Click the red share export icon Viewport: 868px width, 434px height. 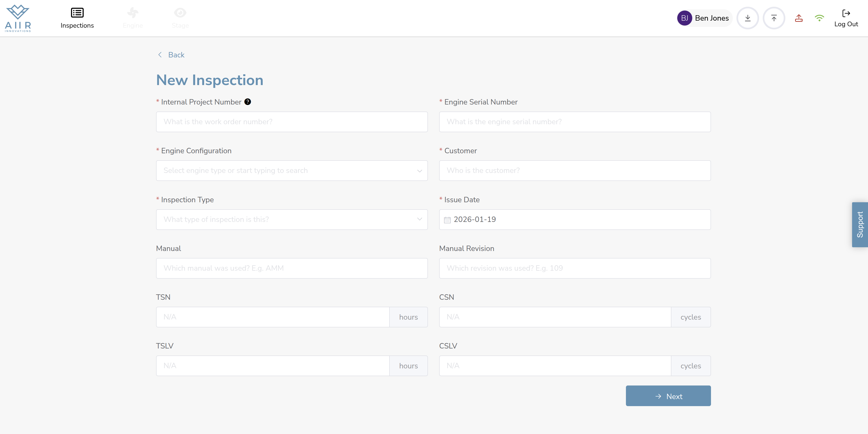(799, 18)
